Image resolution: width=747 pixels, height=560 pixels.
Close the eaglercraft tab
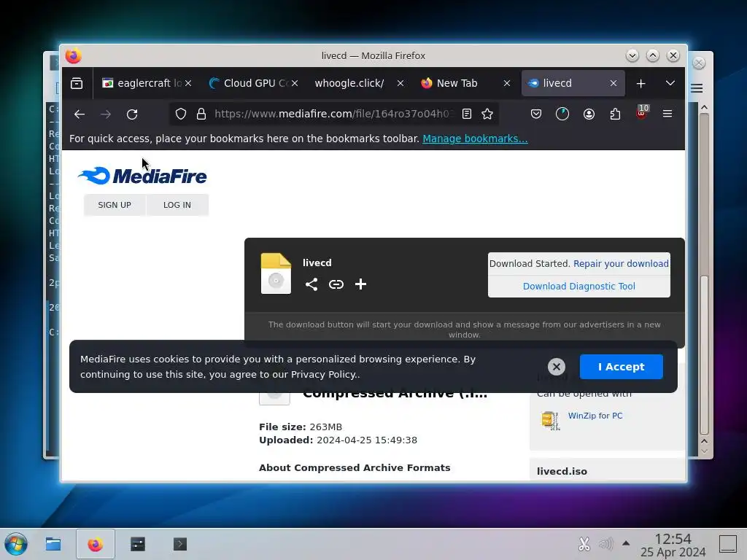[189, 83]
